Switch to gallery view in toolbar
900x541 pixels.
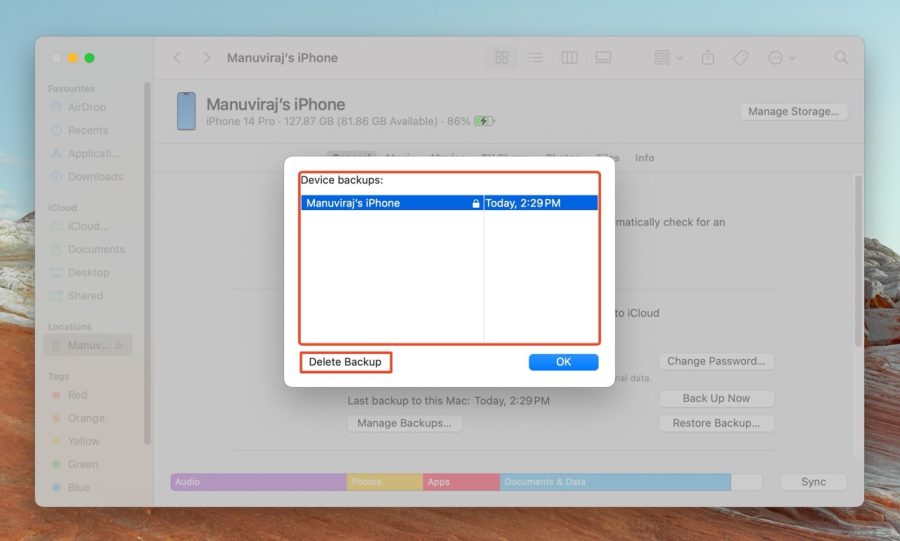point(603,57)
